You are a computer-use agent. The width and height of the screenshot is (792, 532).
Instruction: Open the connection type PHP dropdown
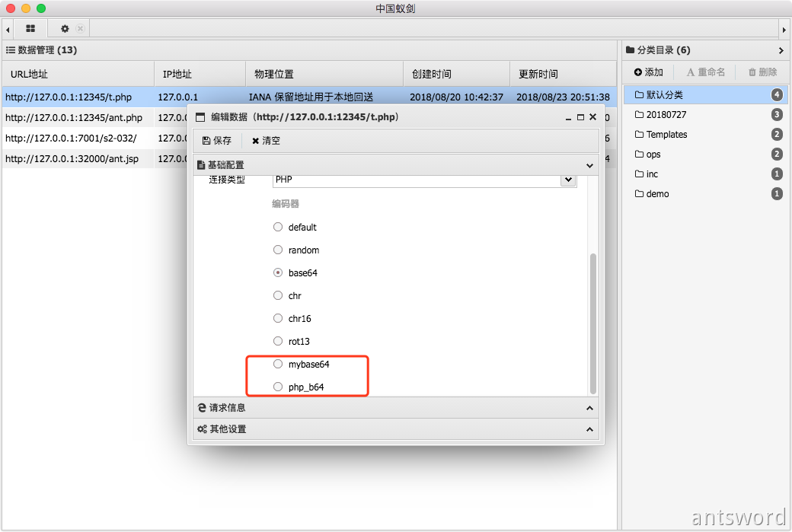[x=567, y=180]
